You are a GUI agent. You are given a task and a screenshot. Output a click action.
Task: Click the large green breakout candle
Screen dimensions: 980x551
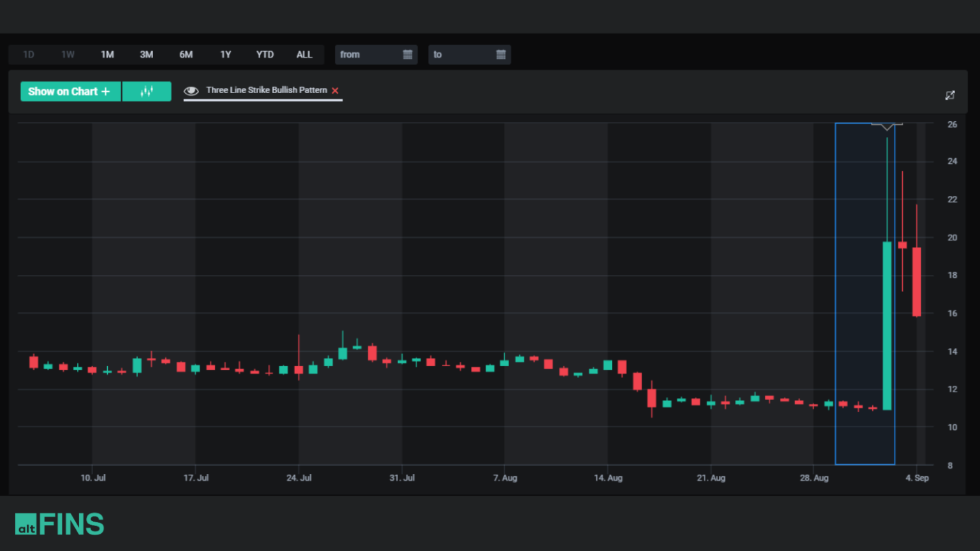887,325
